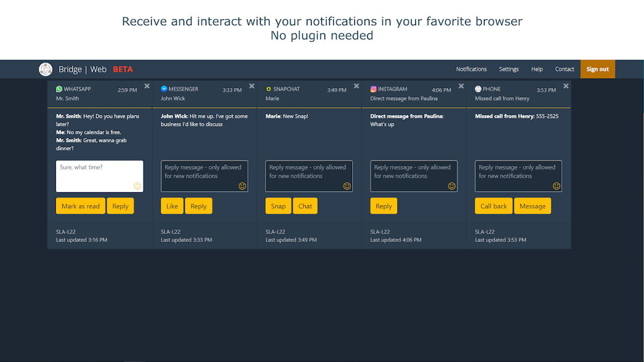Dismiss the Snapchat notification from Marie

point(356,86)
